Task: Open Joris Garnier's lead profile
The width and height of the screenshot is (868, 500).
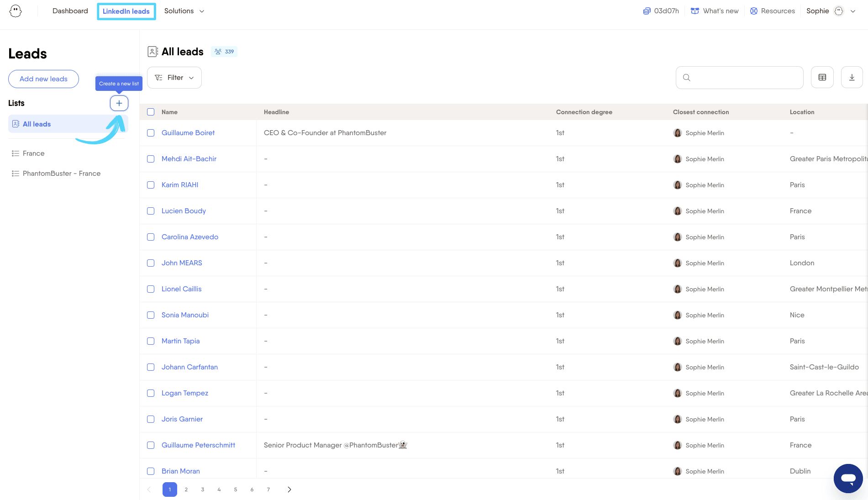Action: (182, 419)
